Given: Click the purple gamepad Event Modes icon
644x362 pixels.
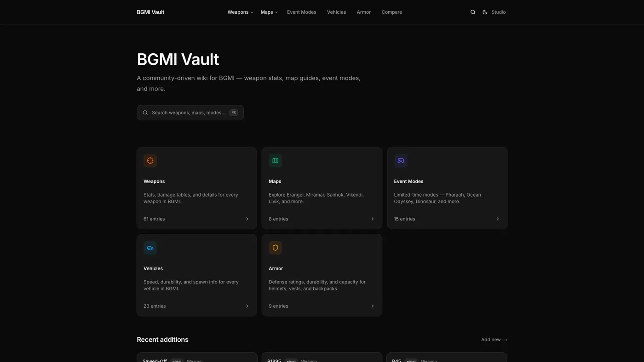Looking at the screenshot, I should (401, 161).
